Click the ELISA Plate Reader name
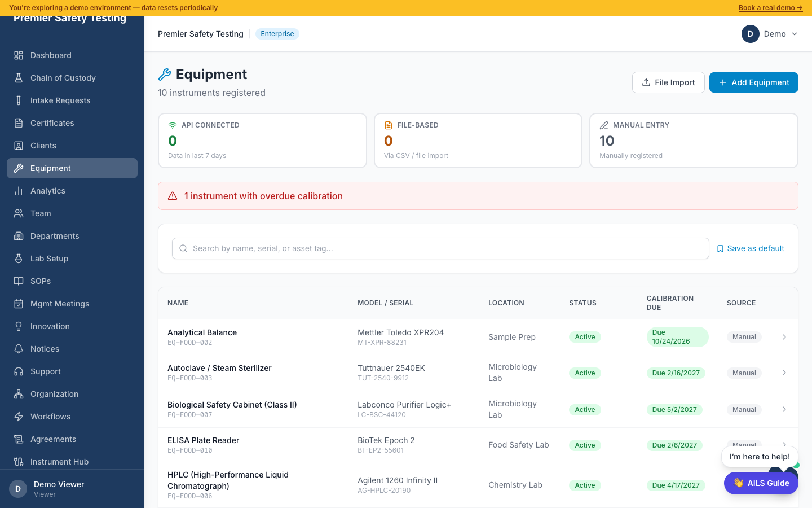812x508 pixels. [203, 440]
